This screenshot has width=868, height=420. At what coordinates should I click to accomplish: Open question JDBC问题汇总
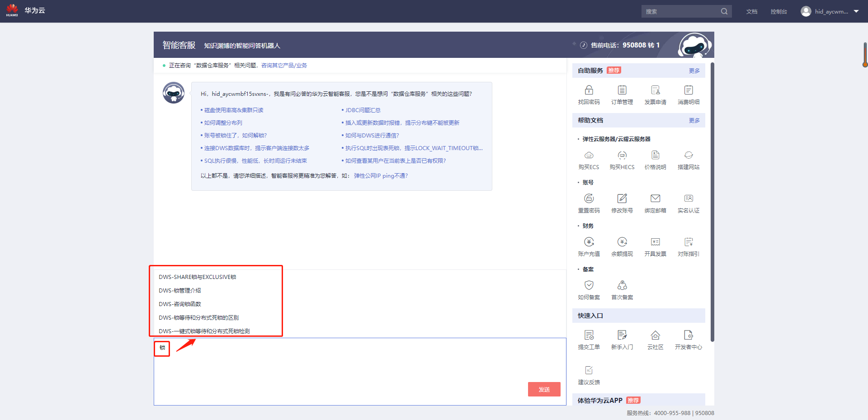pos(363,110)
